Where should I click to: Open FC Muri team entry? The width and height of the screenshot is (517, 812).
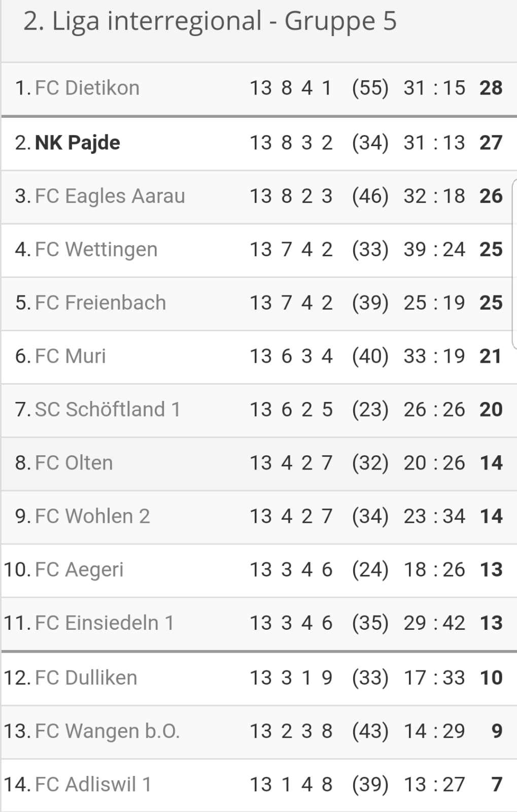click(71, 356)
